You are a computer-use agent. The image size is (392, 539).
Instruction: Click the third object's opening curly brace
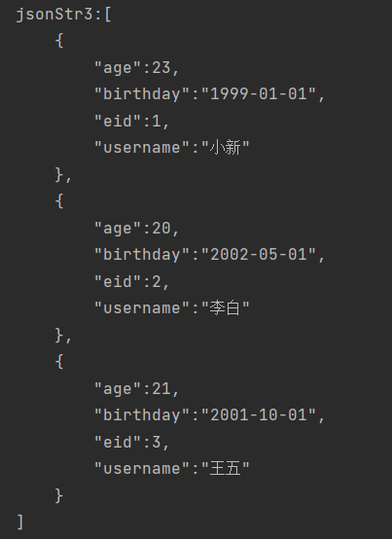pos(59,362)
